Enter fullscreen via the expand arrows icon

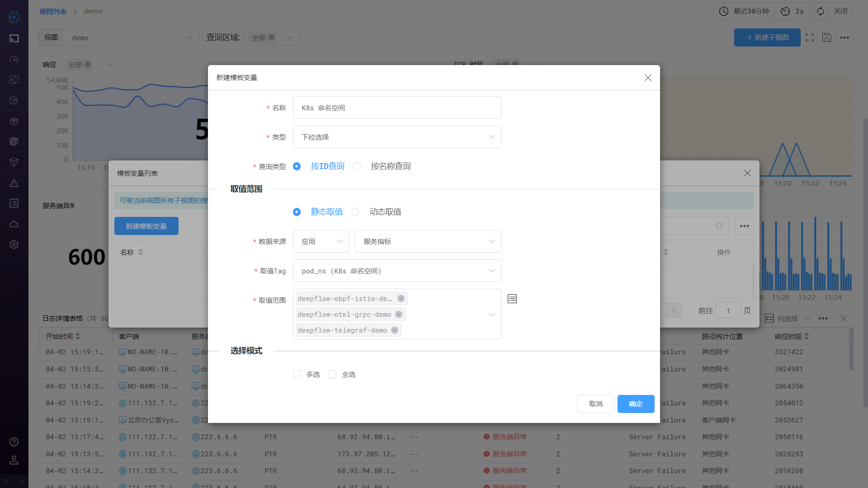click(x=810, y=38)
